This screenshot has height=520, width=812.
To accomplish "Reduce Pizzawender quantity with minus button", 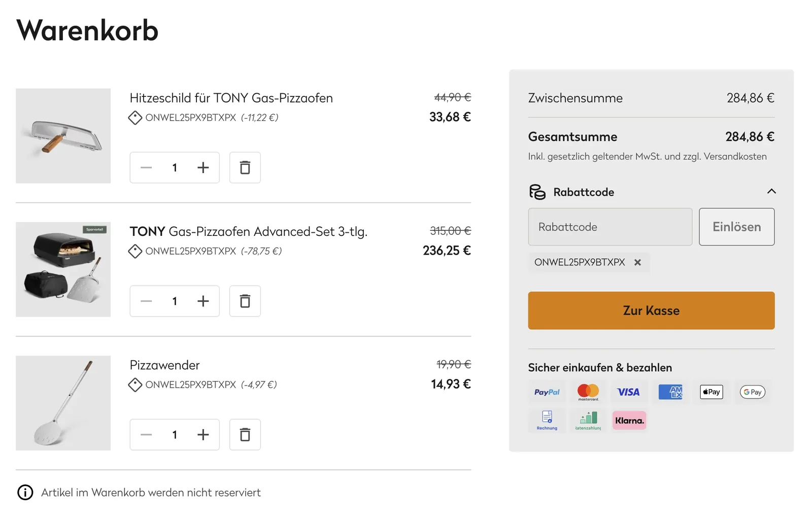I will [146, 435].
